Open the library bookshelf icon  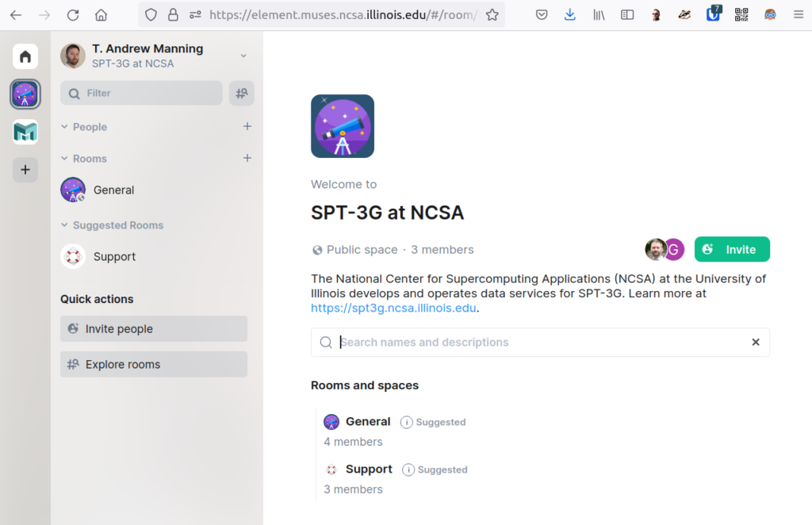[599, 15]
